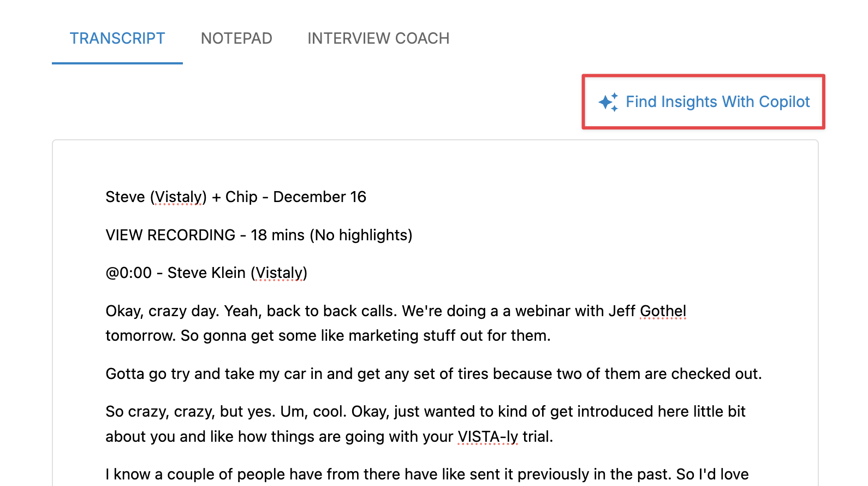Open the Notepad tab
This screenshot has width=868, height=486.
[236, 38]
